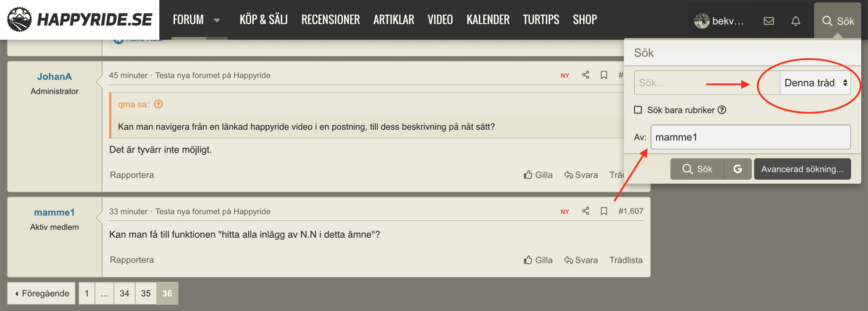Jump to quoted qma post arrow
Image resolution: width=868 pixels, height=311 pixels.
pyautogui.click(x=158, y=104)
